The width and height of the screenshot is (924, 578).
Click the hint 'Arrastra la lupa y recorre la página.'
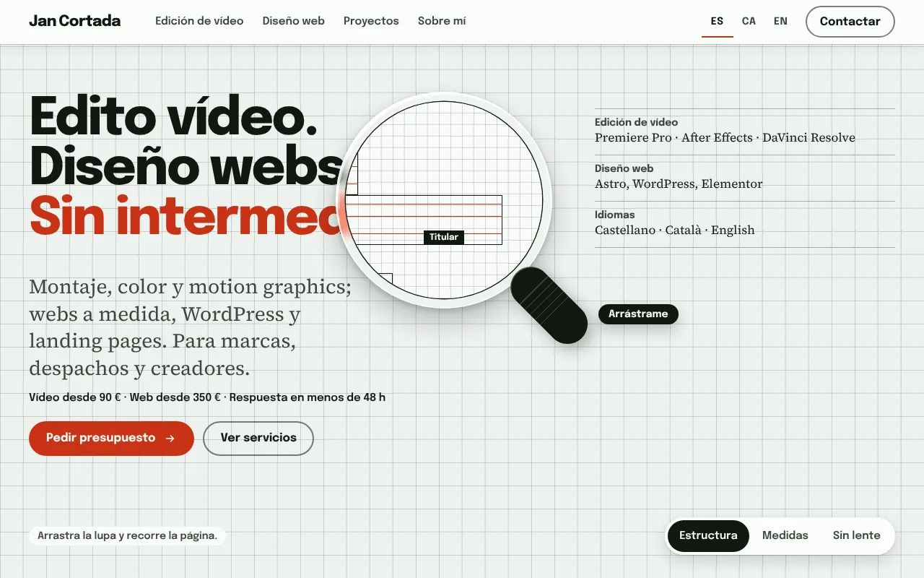click(127, 535)
